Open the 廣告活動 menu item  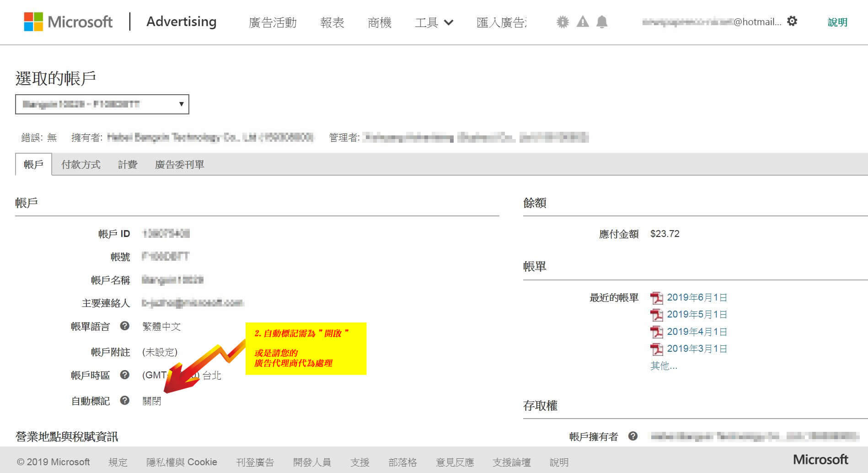point(273,22)
